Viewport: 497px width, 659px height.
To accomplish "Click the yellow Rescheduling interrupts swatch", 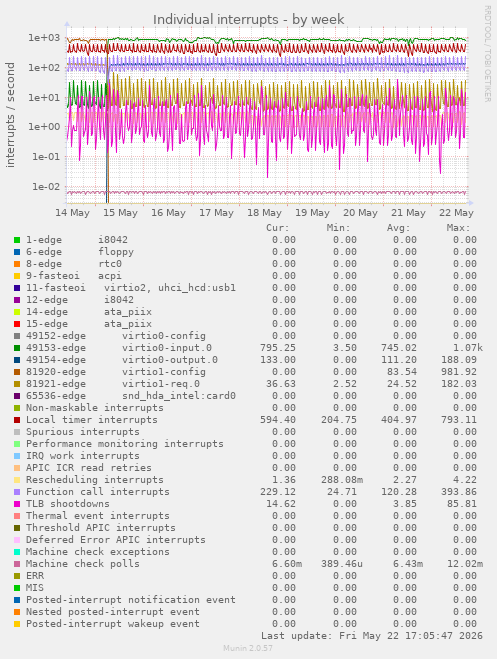I will [x=17, y=480].
